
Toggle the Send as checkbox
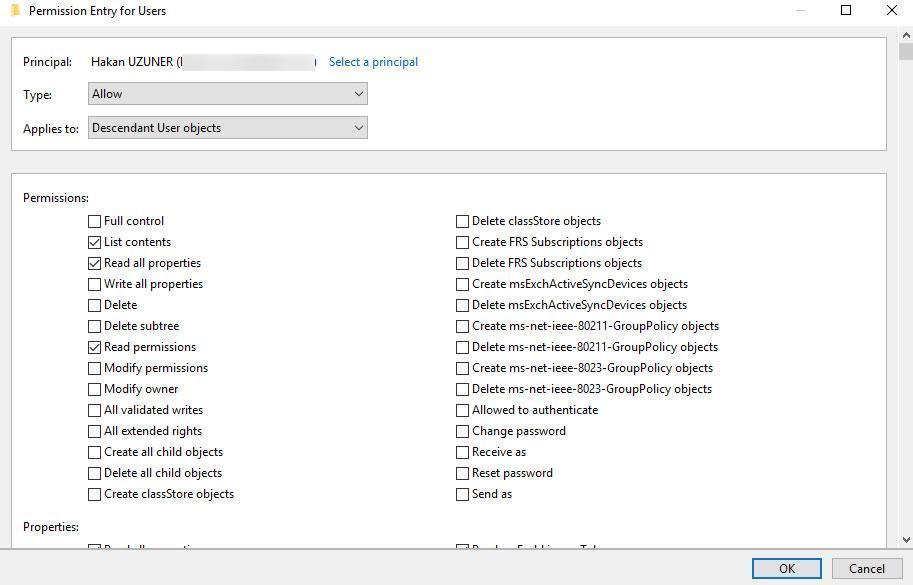(463, 494)
